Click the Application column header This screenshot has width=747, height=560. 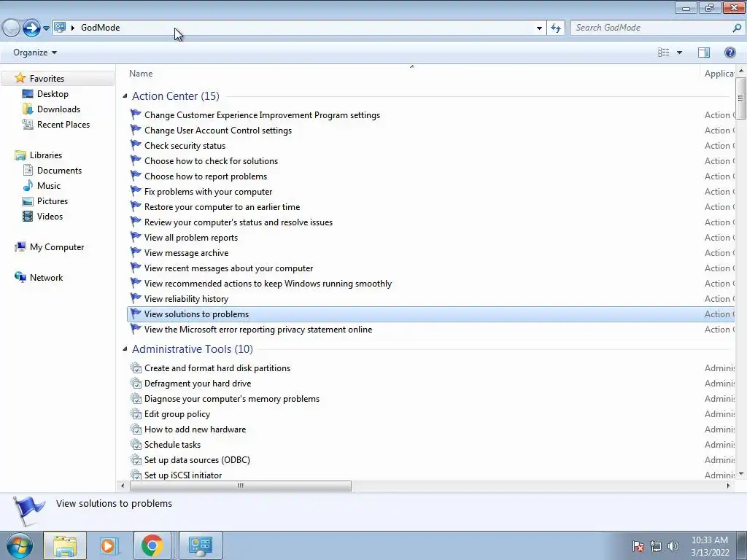coord(719,74)
